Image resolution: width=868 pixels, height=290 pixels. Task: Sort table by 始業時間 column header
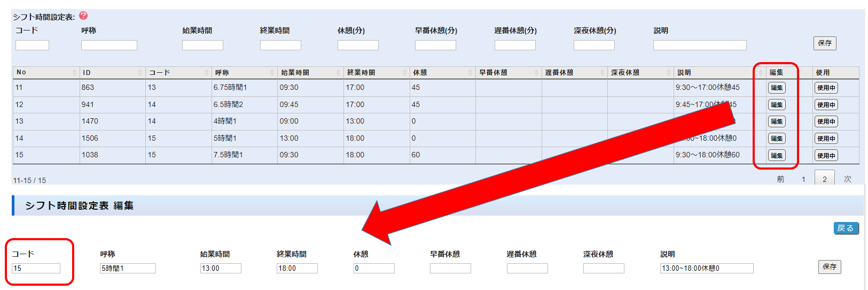point(310,72)
